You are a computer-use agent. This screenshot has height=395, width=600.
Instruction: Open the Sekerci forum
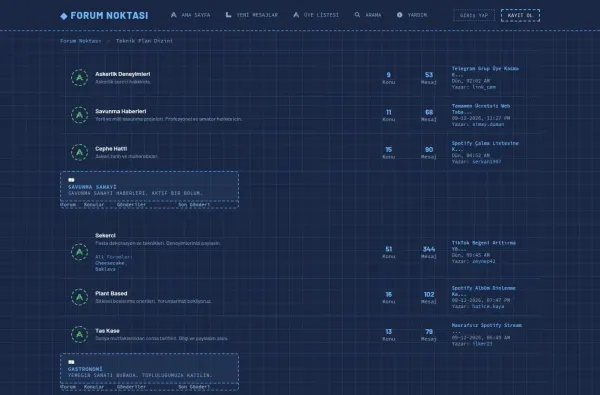(x=105, y=236)
